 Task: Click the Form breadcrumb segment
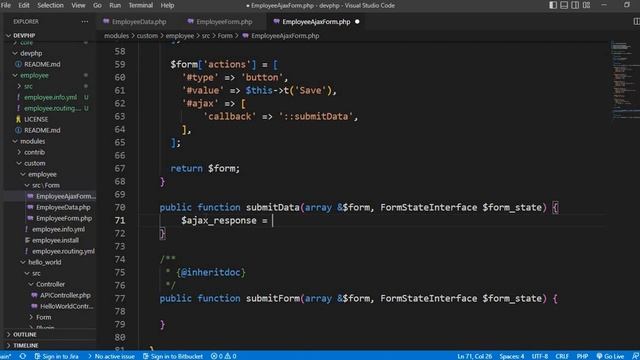[225, 36]
